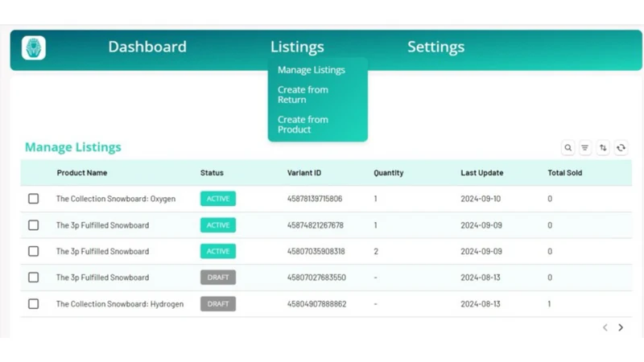
Task: Click 3p Fulfilled Snowboard name, variant 45807035908318 row
Action: point(103,252)
